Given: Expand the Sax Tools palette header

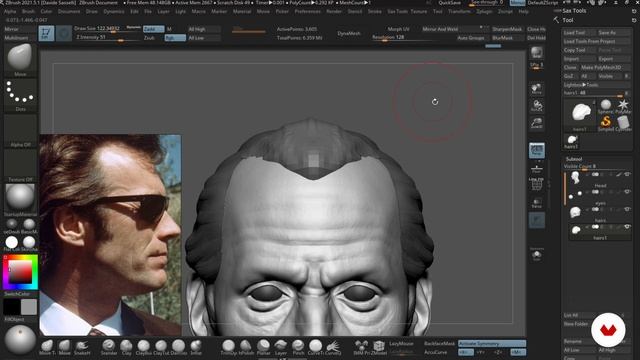Looking at the screenshot, I should pos(574,11).
